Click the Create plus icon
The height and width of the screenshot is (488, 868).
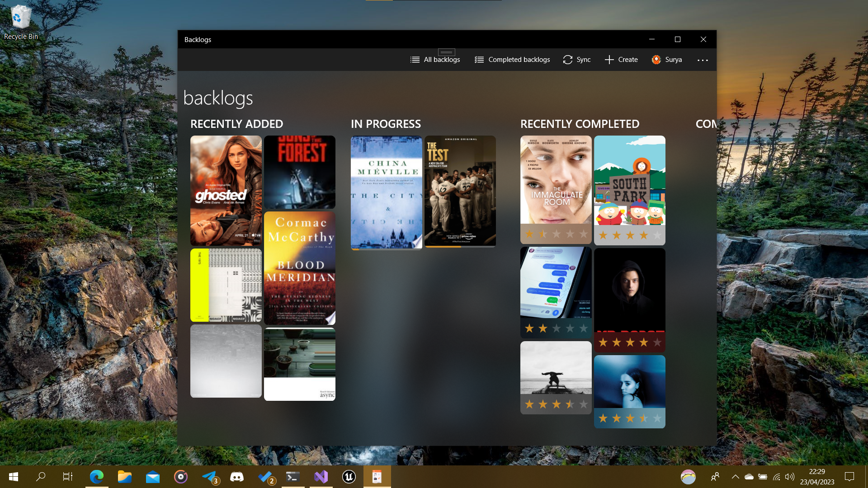pyautogui.click(x=609, y=60)
